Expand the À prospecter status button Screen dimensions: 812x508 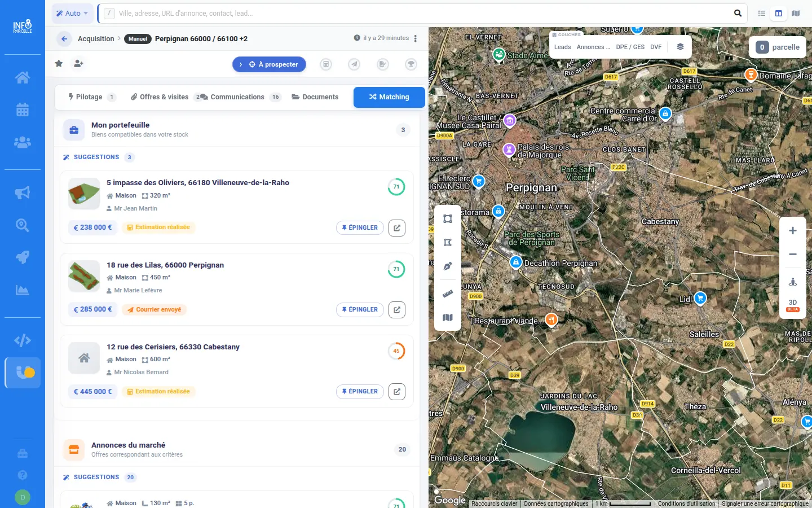coord(269,64)
